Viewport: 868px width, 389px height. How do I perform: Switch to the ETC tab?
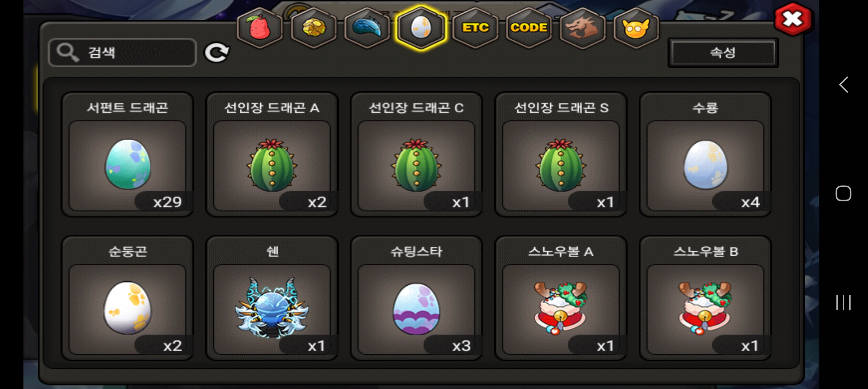click(x=475, y=28)
